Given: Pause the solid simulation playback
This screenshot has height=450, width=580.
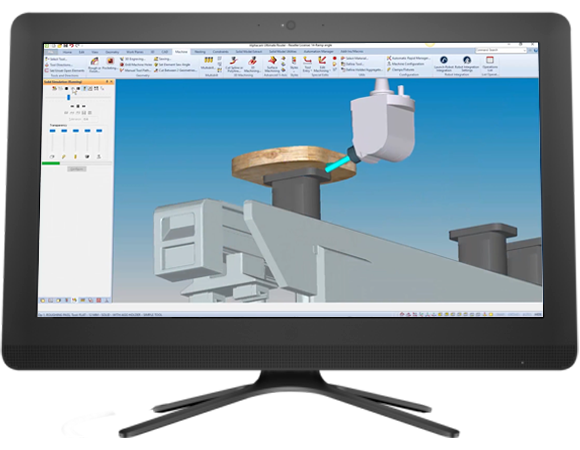Looking at the screenshot, I should pos(78,106).
